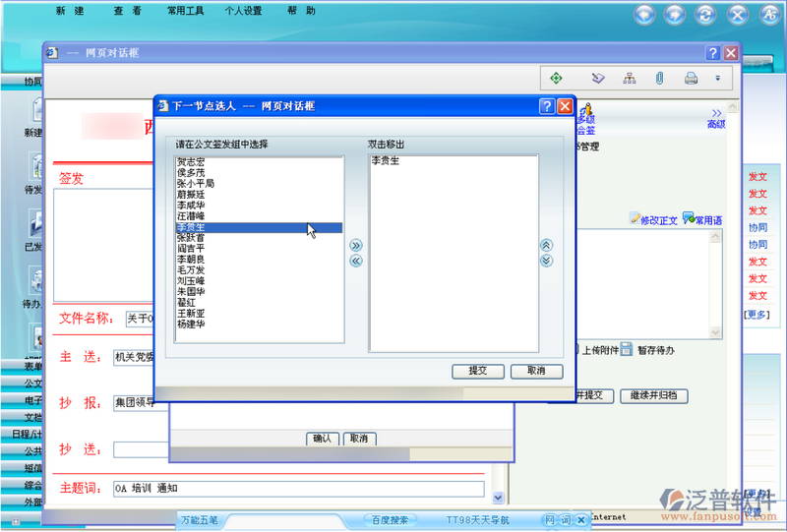Image resolution: width=787 pixels, height=532 pixels.
Task: Open the workflow hierarchy diagram icon
Action: tap(630, 79)
